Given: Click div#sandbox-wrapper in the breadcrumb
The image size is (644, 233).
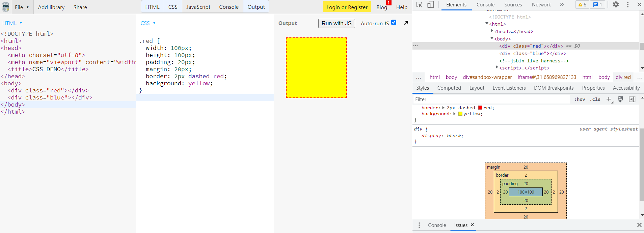Looking at the screenshot, I should click(487, 77).
